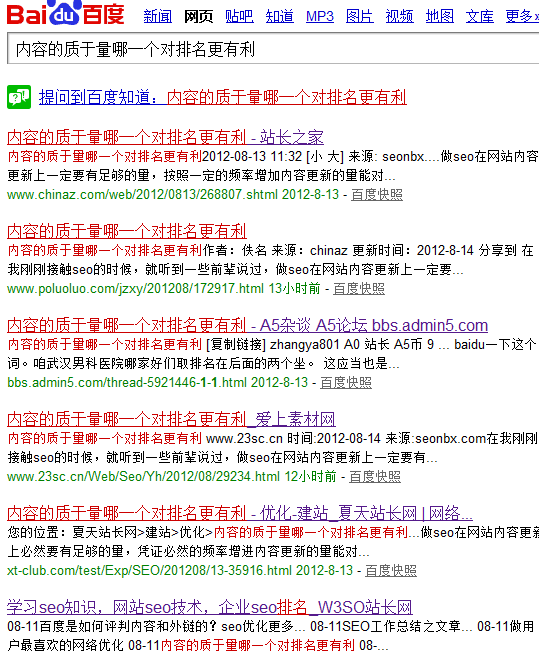Image resolution: width=539 pixels, height=653 pixels.
Task: Open the 视频 video tab
Action: click(x=399, y=16)
